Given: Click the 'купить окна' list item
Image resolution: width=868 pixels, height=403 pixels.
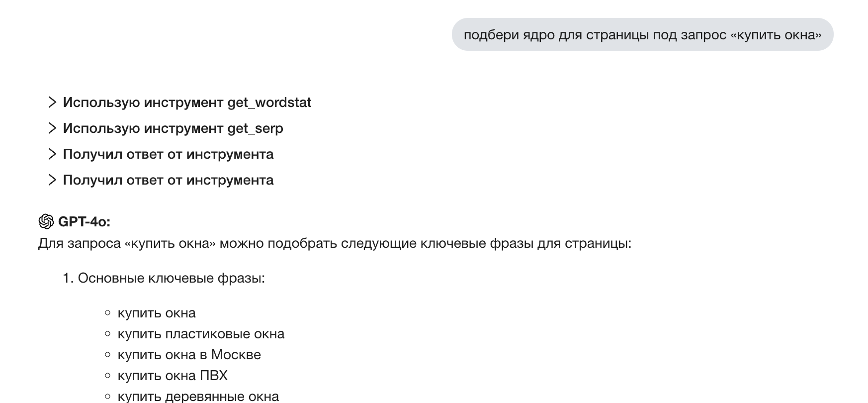Looking at the screenshot, I should coord(157,313).
